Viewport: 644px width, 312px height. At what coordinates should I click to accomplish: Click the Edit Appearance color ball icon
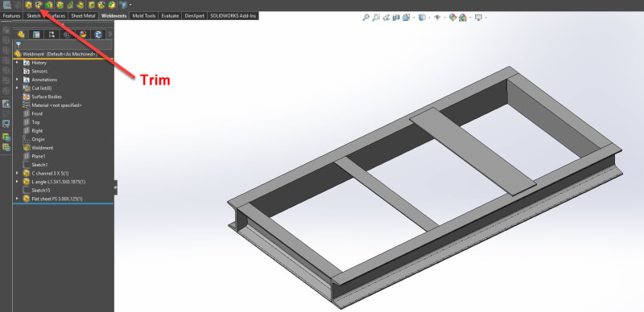coord(452,17)
